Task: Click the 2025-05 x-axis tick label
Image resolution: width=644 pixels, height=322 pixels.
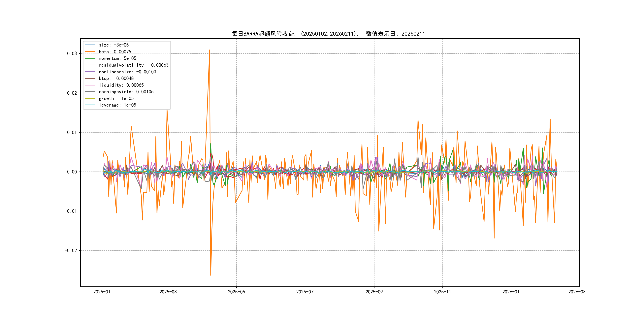Action: (x=236, y=292)
